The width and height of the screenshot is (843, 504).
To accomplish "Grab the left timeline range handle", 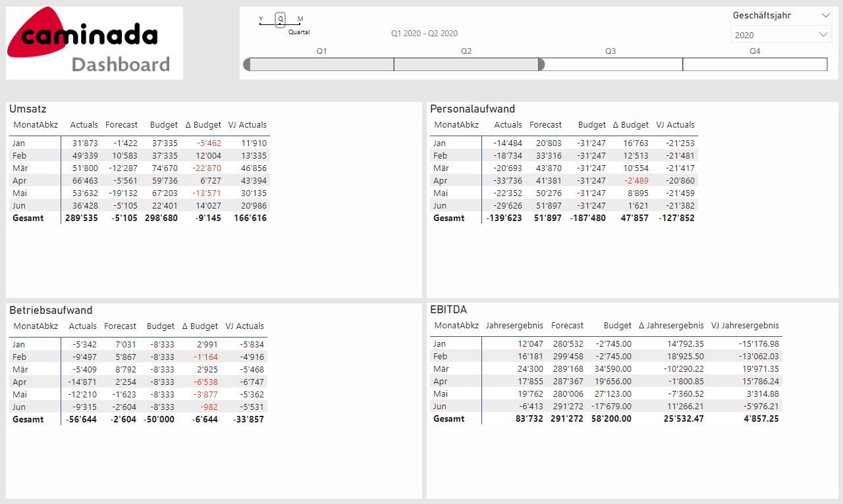I will tap(247, 64).
